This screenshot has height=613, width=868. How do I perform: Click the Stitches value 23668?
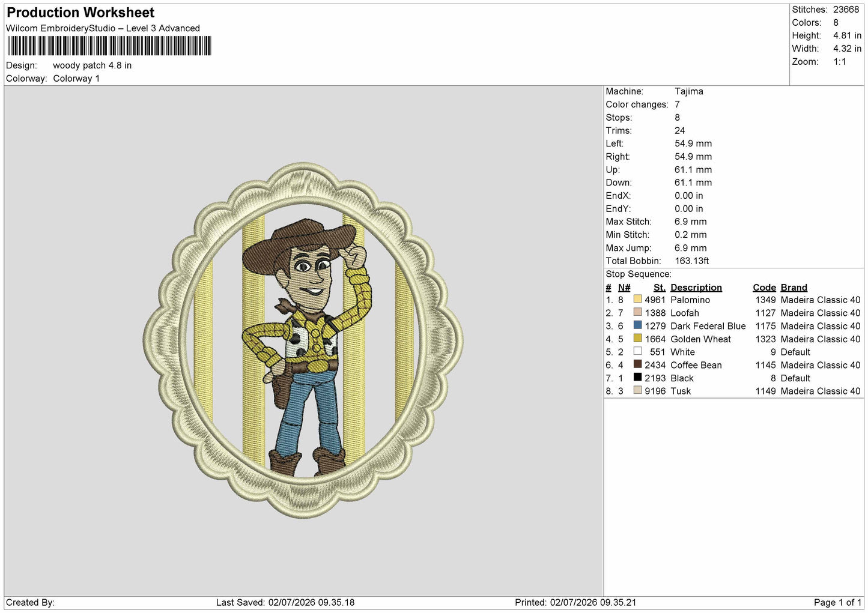[846, 10]
